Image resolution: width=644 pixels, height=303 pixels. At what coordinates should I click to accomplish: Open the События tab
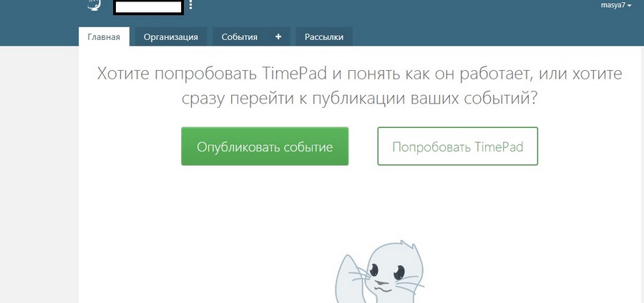point(240,37)
